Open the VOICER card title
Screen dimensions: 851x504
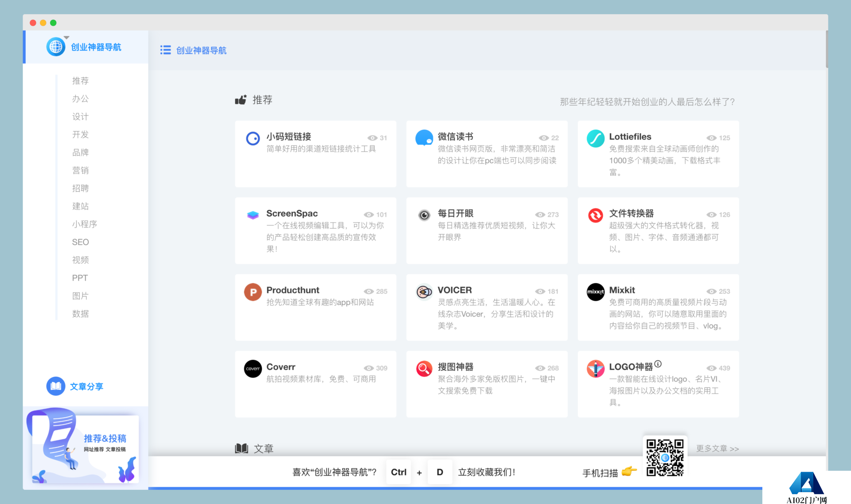tap(454, 290)
